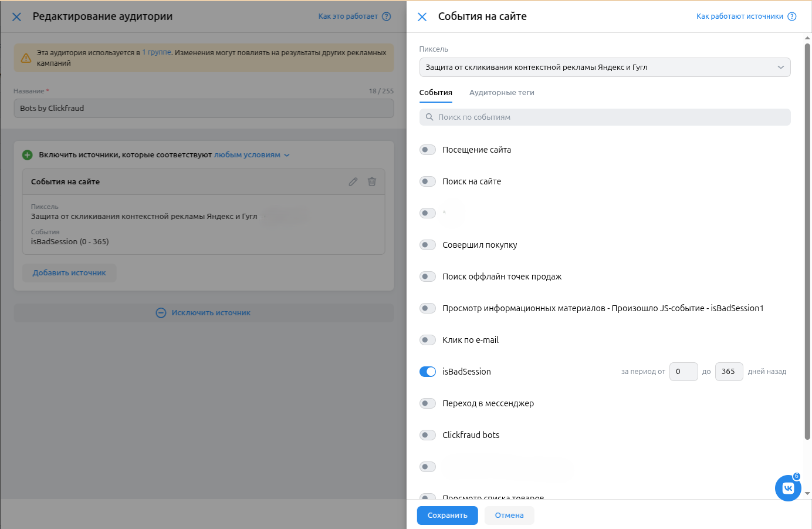This screenshot has height=529, width=812.
Task: Click help icon next to 'Как это работает'
Action: point(387,16)
